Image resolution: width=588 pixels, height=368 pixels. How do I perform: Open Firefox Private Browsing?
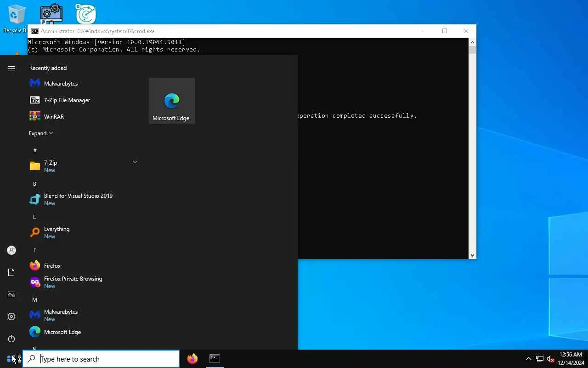click(83, 282)
